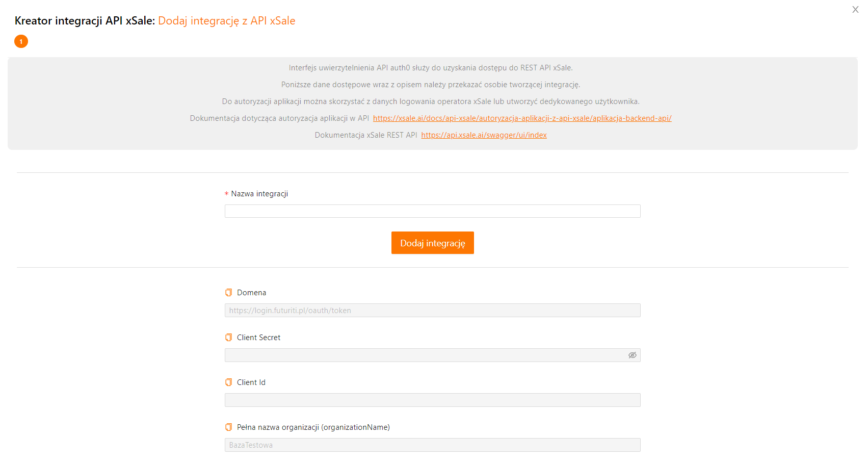Click inside the Client Id field
The width and height of the screenshot is (868, 463).
click(x=432, y=400)
